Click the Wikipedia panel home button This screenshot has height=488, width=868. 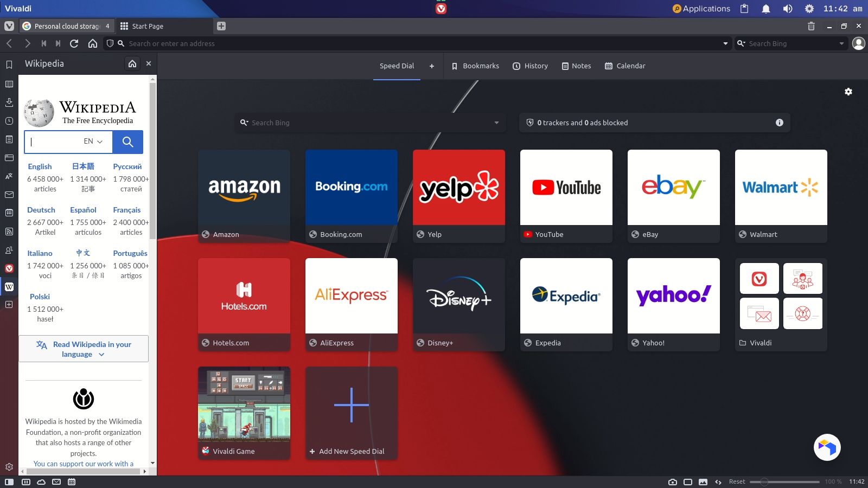[132, 63]
